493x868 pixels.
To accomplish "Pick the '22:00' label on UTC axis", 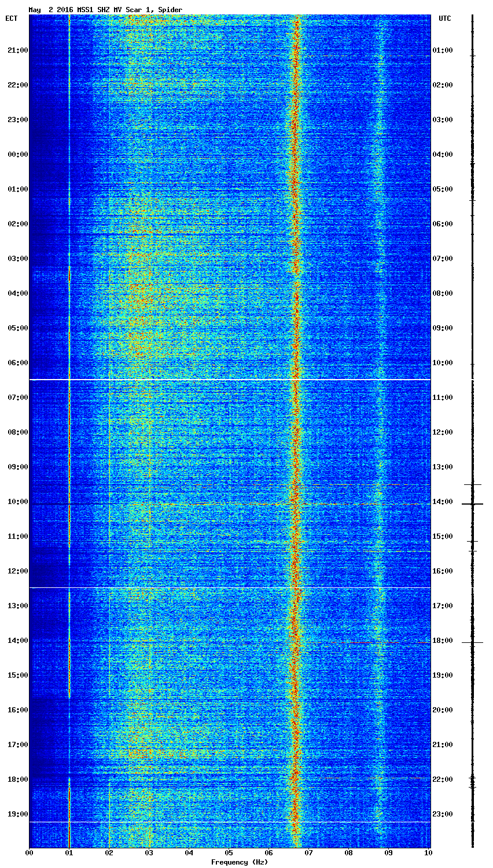I will pyautogui.click(x=443, y=779).
